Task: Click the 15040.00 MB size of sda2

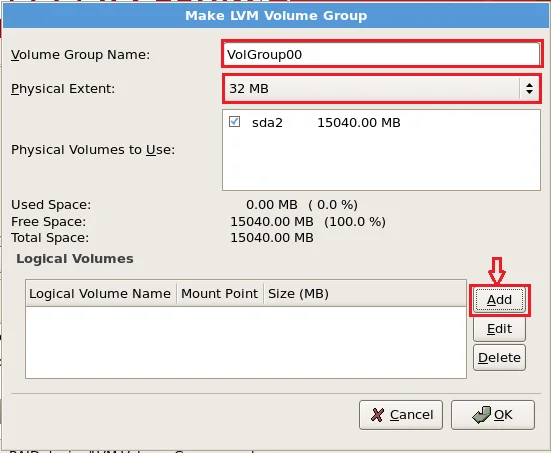Action: [359, 122]
